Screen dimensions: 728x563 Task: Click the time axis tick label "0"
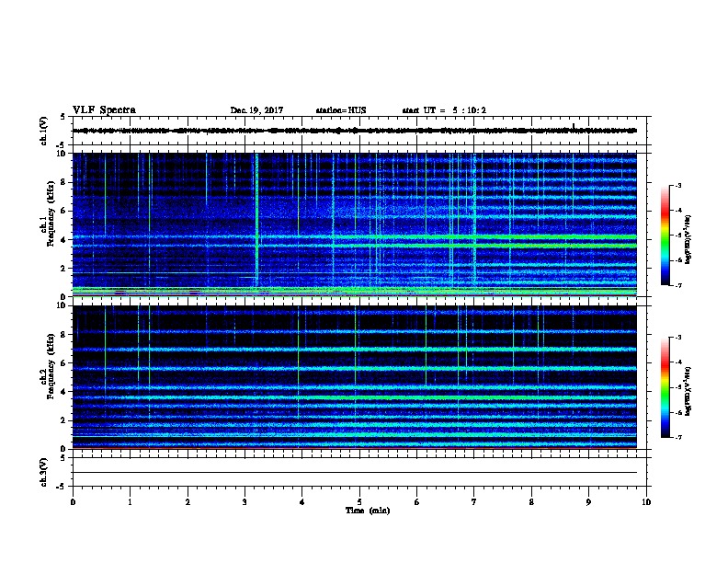(x=73, y=502)
